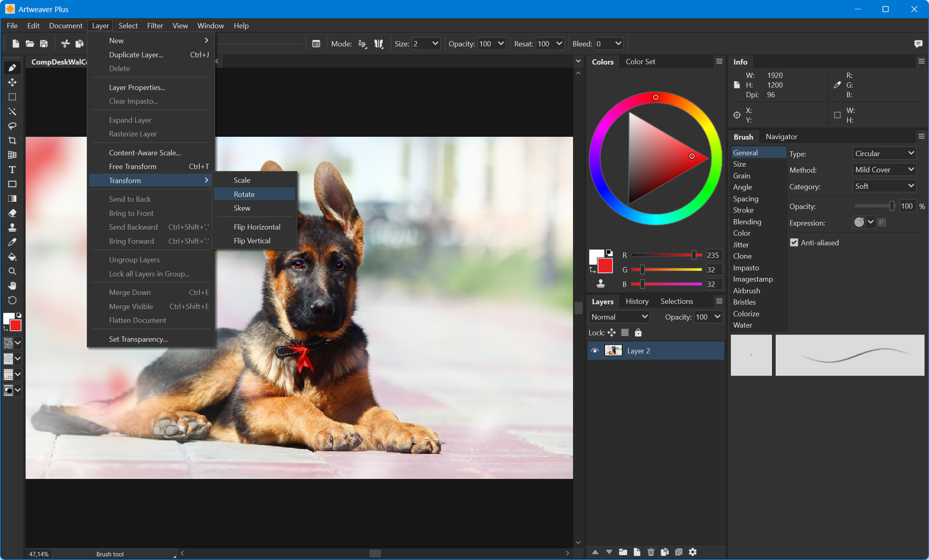Select the Zoom magnifier tool
The height and width of the screenshot is (560, 929).
tap(12, 271)
